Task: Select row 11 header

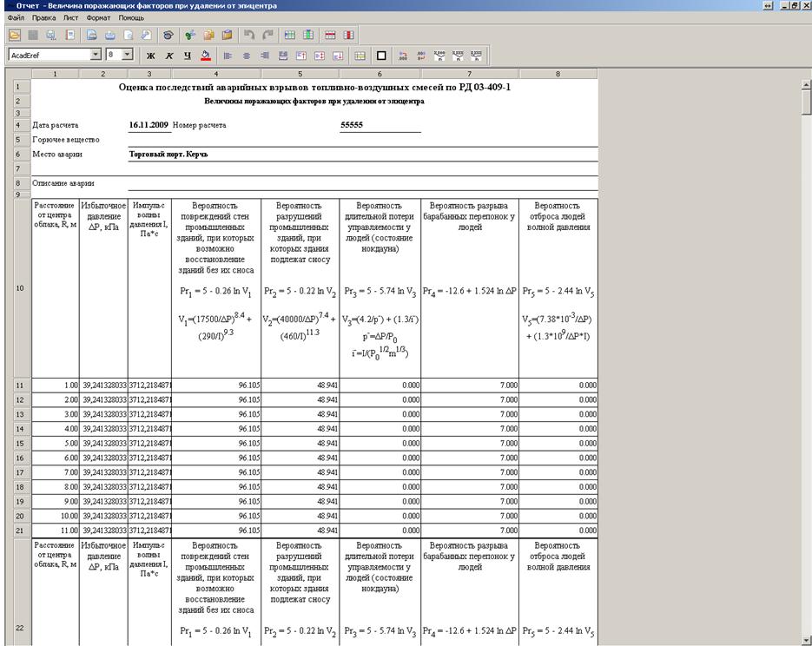Action: 17,384
